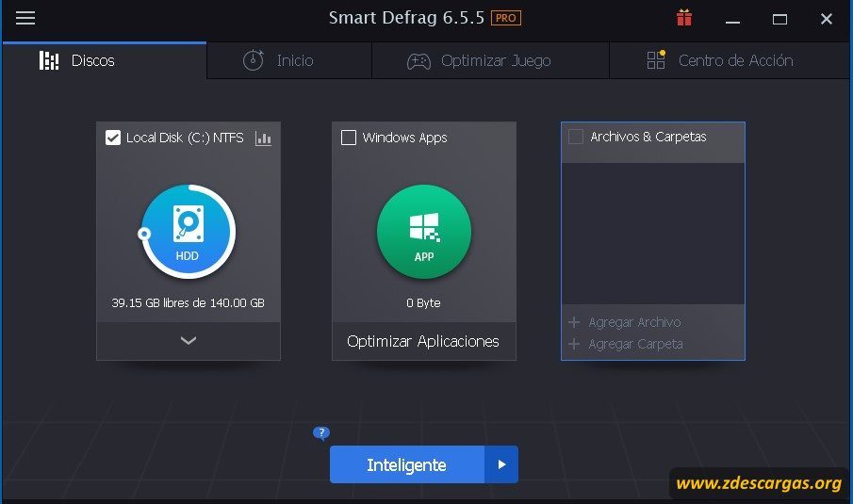Click the 0 Byte size text
The height and width of the screenshot is (504, 853).
pos(424,302)
